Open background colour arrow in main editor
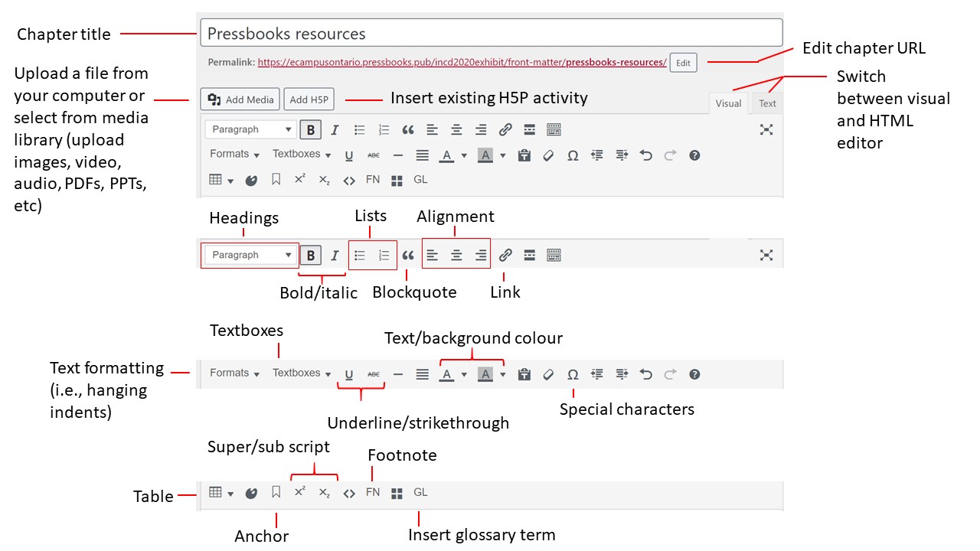980x551 pixels. [503, 156]
